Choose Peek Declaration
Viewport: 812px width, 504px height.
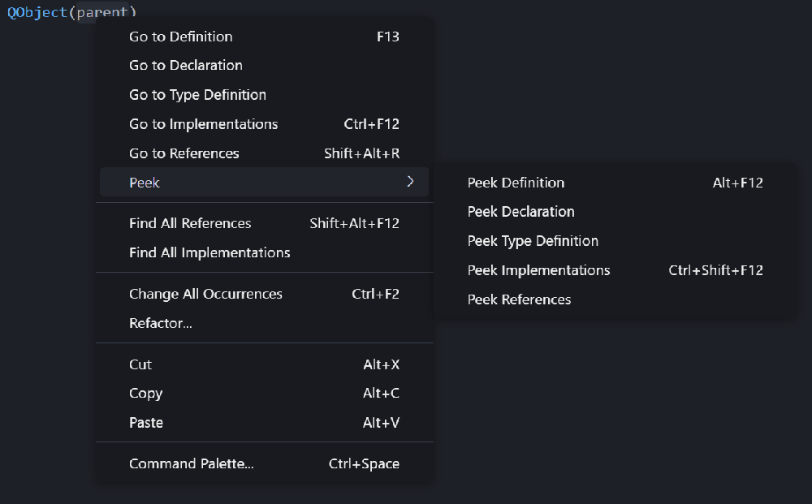(520, 212)
